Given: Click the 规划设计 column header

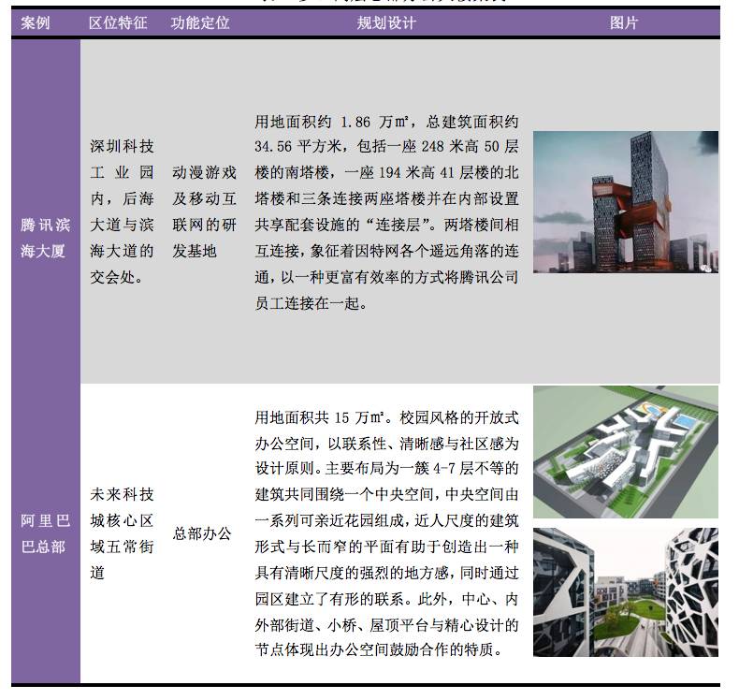Looking at the screenshot, I should coord(386,22).
